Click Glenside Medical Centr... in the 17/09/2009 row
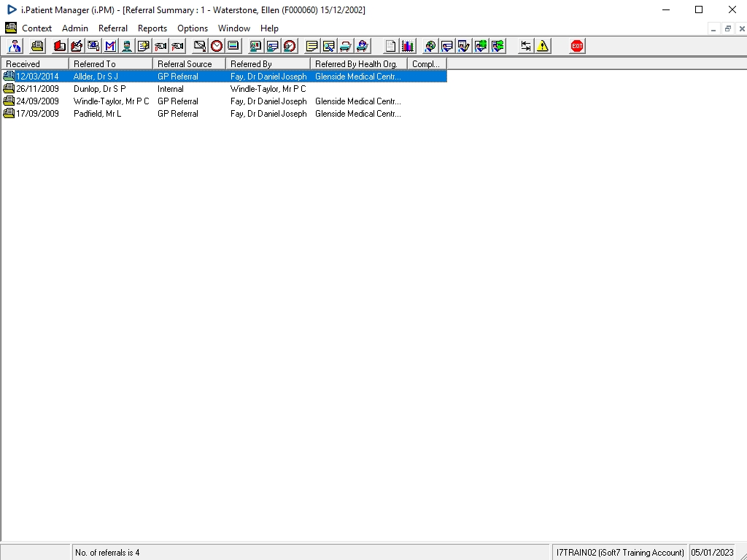 click(357, 114)
